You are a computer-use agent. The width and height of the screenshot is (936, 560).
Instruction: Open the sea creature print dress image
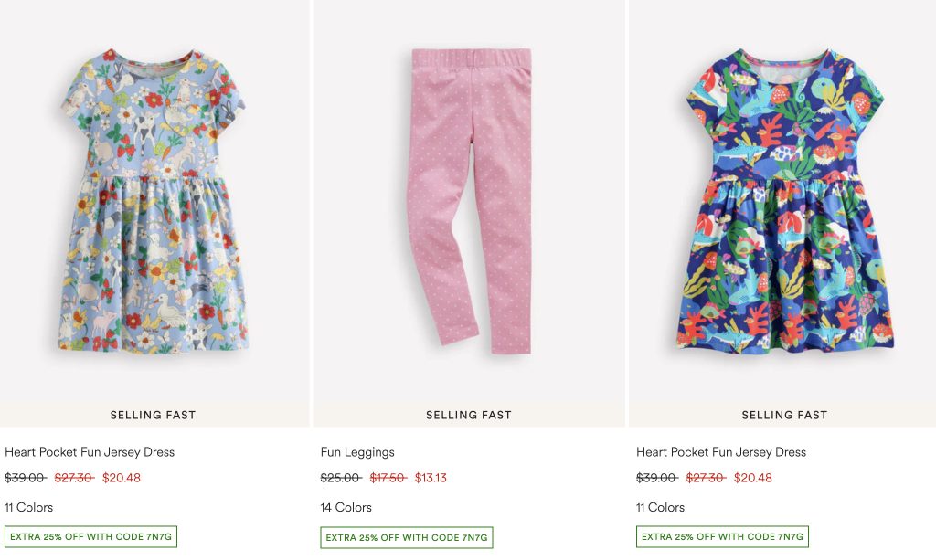tap(784, 201)
